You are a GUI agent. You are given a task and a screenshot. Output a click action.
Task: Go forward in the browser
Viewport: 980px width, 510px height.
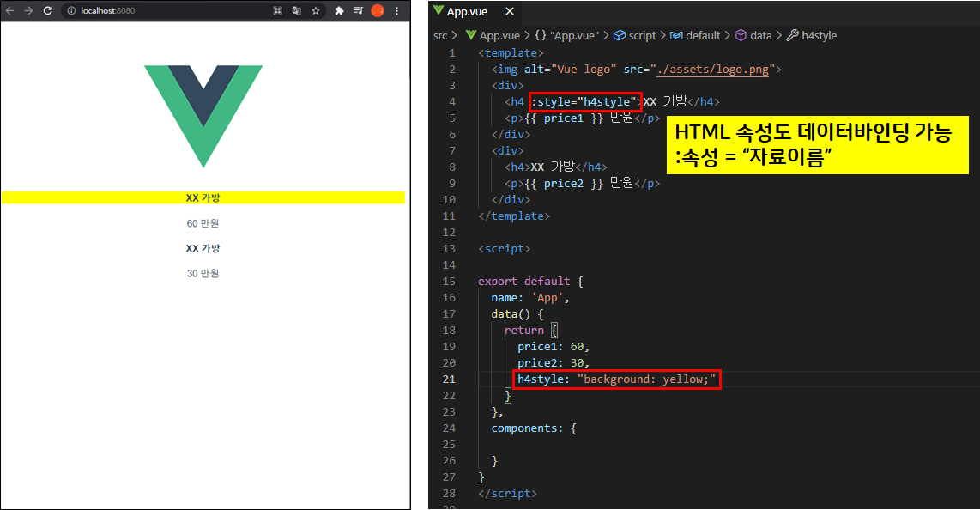tap(29, 10)
